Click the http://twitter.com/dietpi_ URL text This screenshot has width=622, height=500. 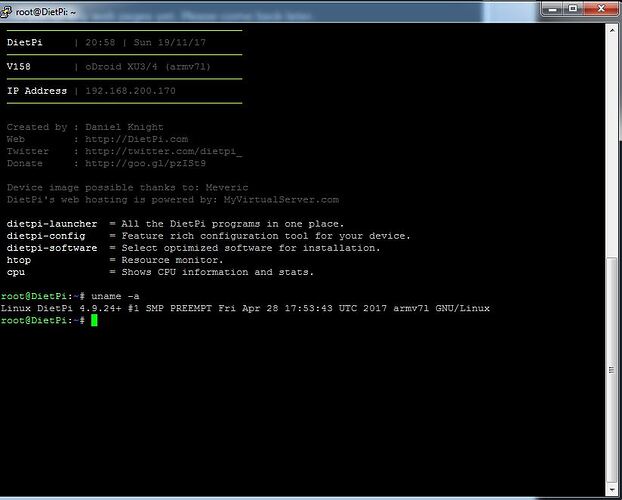click(163, 151)
